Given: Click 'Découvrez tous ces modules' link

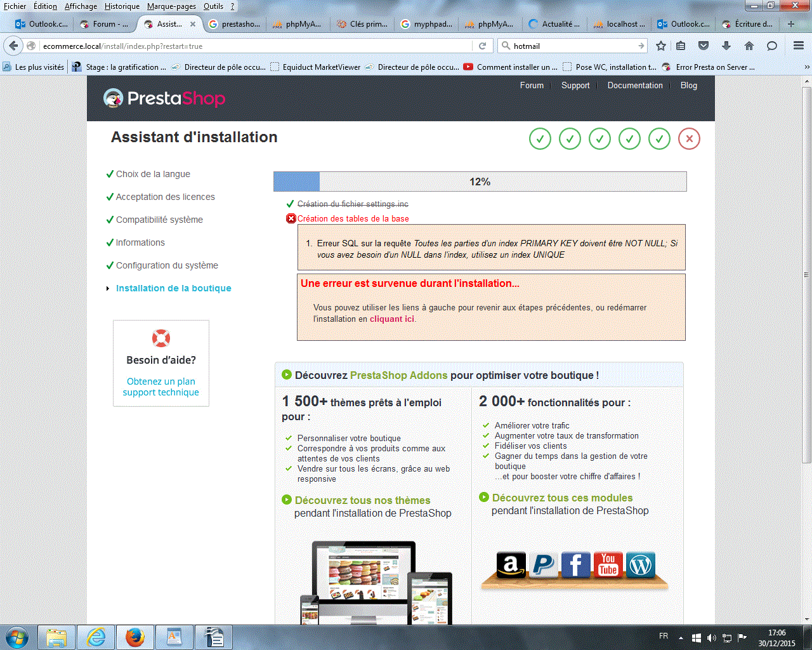Looking at the screenshot, I should click(563, 498).
